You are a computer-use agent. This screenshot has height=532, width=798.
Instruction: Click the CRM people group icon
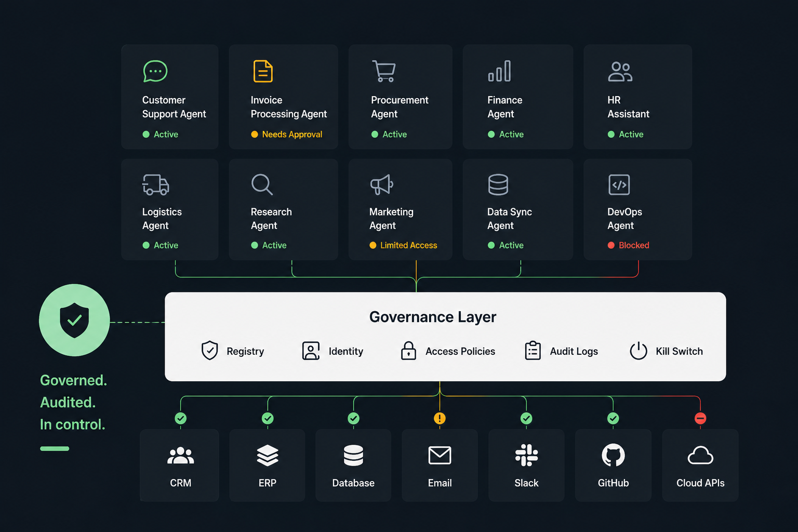(180, 456)
